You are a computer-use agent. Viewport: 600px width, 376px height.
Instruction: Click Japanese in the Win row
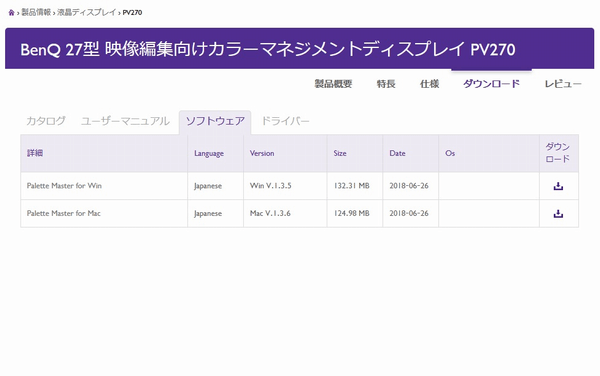click(208, 186)
